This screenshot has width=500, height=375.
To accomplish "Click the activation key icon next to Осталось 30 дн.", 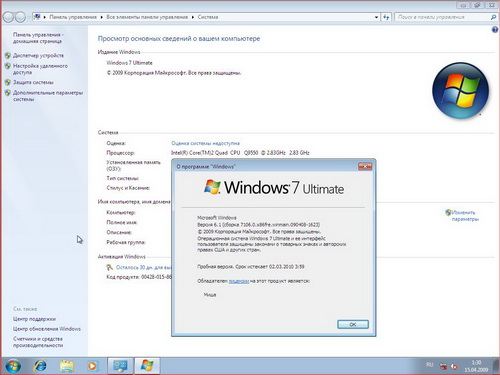I will tap(110, 267).
